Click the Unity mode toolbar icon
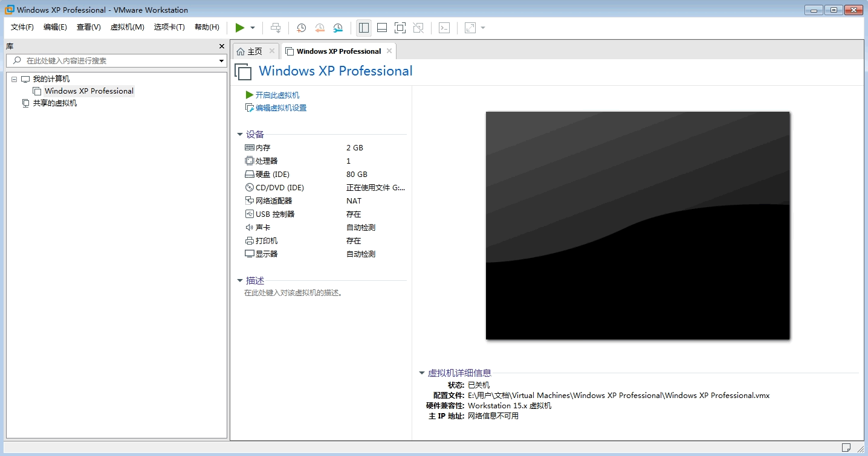Viewport: 868px width, 456px height. click(418, 28)
